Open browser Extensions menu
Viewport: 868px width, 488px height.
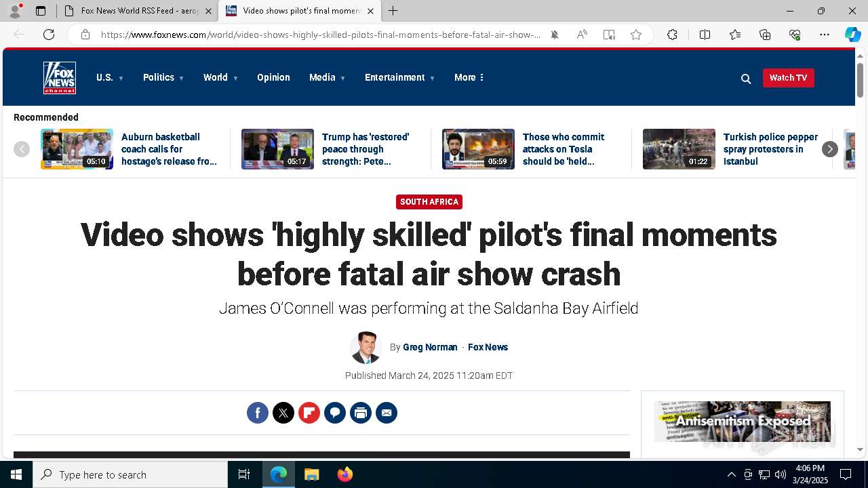point(672,35)
